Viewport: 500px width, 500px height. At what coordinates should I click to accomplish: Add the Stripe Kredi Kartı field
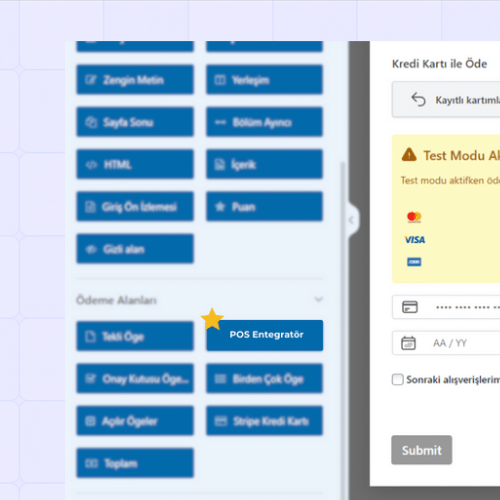pyautogui.click(x=264, y=421)
